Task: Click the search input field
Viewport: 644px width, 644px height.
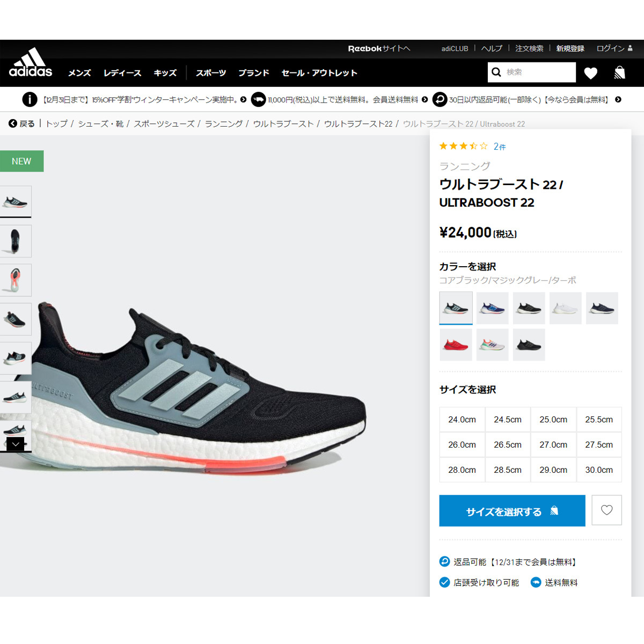Action: tap(539, 72)
